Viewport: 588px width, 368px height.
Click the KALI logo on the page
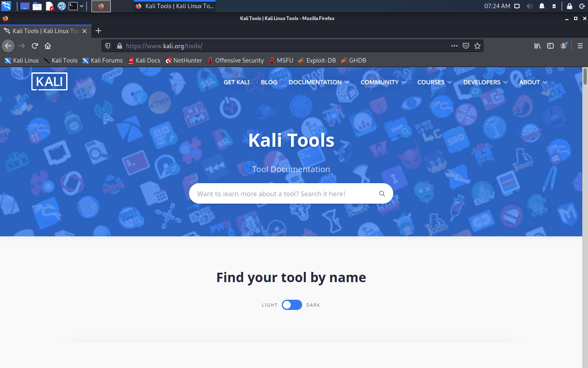click(x=49, y=81)
